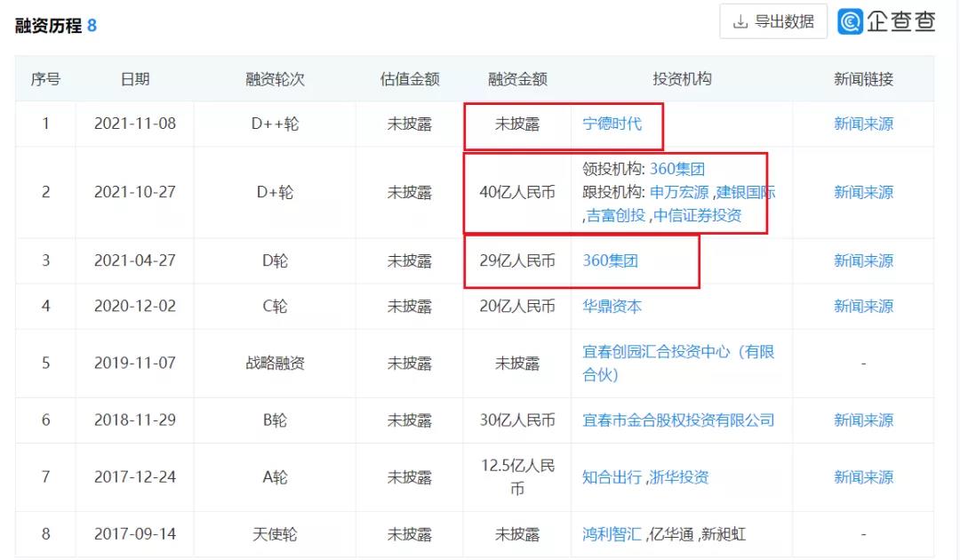Open the 企查查 logo
This screenshot has height=560, width=960.
pyautogui.click(x=886, y=21)
